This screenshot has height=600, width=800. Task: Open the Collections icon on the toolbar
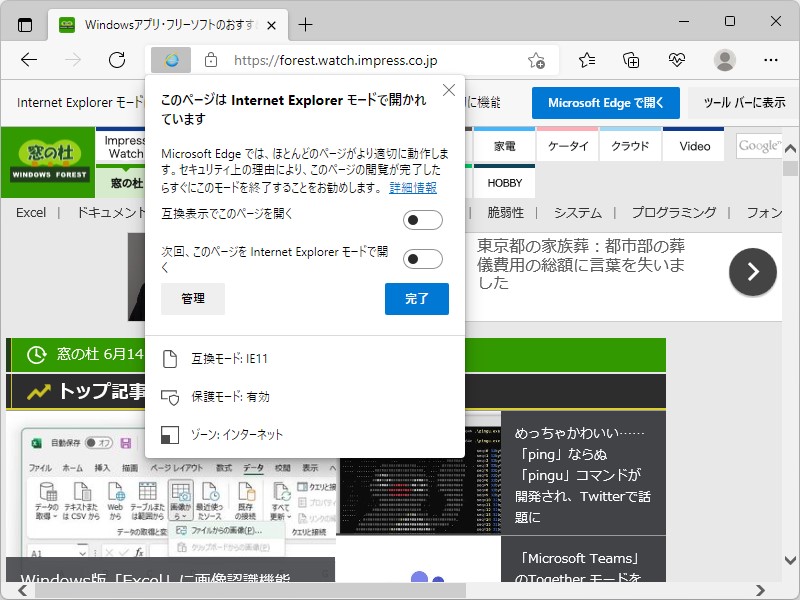click(630, 60)
